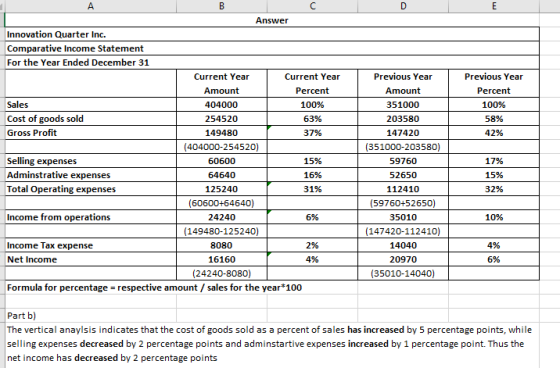The image size is (560, 368).
Task: Select cell with value 147420
Action: [403, 133]
